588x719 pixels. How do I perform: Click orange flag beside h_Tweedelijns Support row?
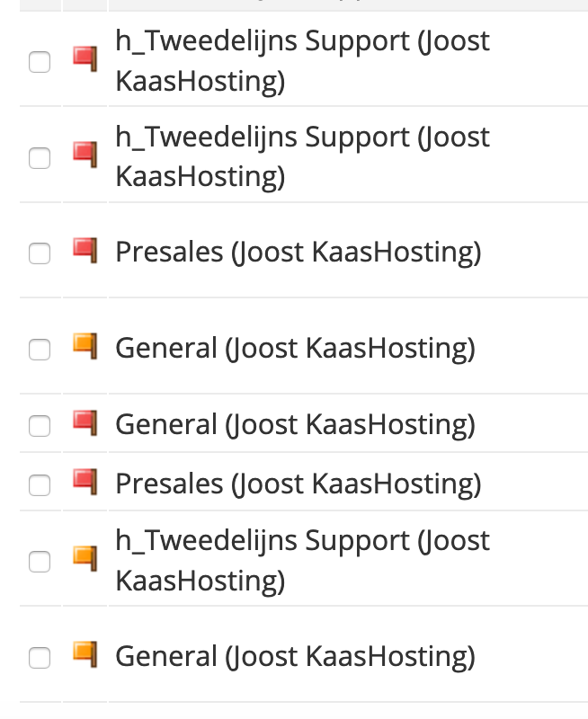pyautogui.click(x=85, y=559)
